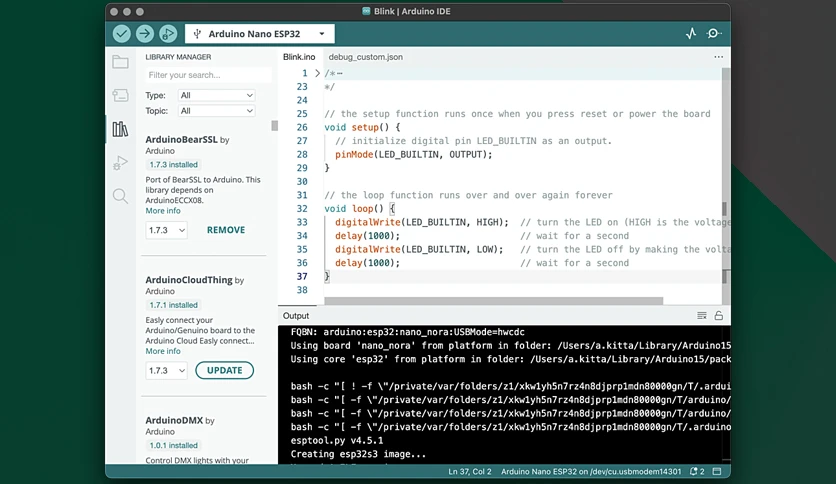
Task: Switch to the debug_custom.json tab
Action: click(366, 57)
